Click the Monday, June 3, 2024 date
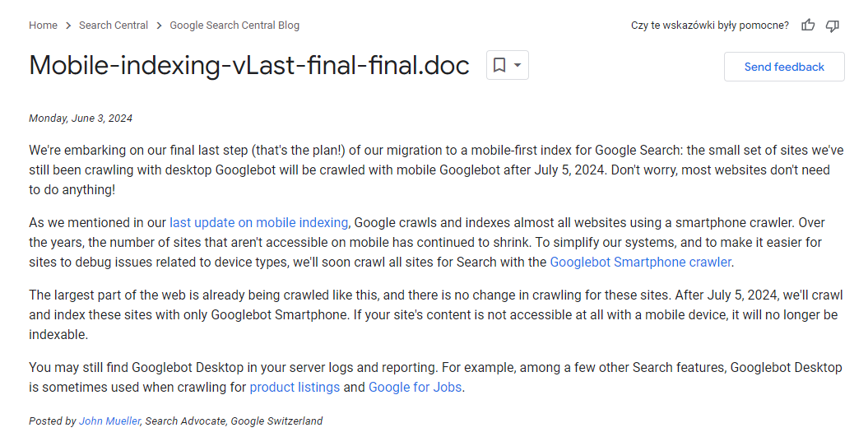This screenshot has height=437, width=868. click(x=81, y=118)
